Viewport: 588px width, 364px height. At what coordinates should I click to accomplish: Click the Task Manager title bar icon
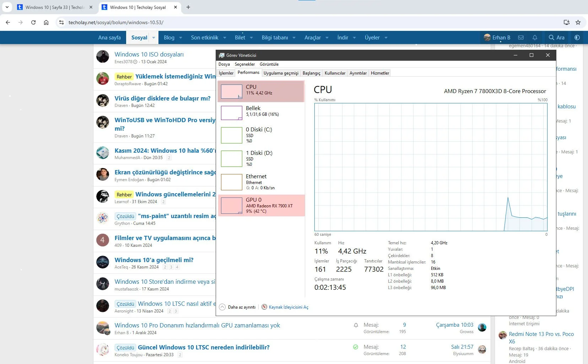pos(222,55)
